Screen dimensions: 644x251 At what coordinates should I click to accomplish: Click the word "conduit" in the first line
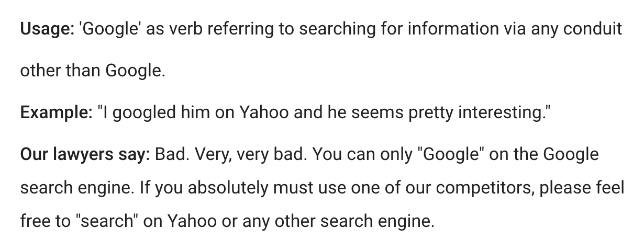(x=592, y=29)
